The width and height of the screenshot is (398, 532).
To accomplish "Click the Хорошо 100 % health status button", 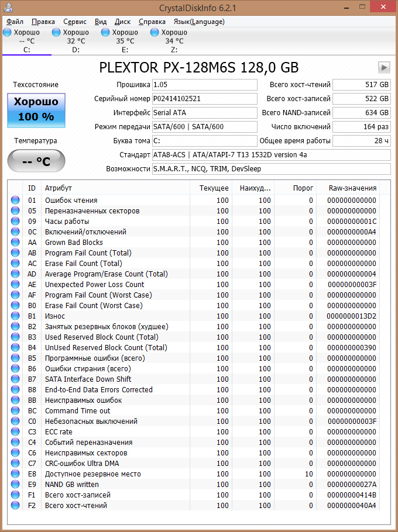I will tap(36, 110).
